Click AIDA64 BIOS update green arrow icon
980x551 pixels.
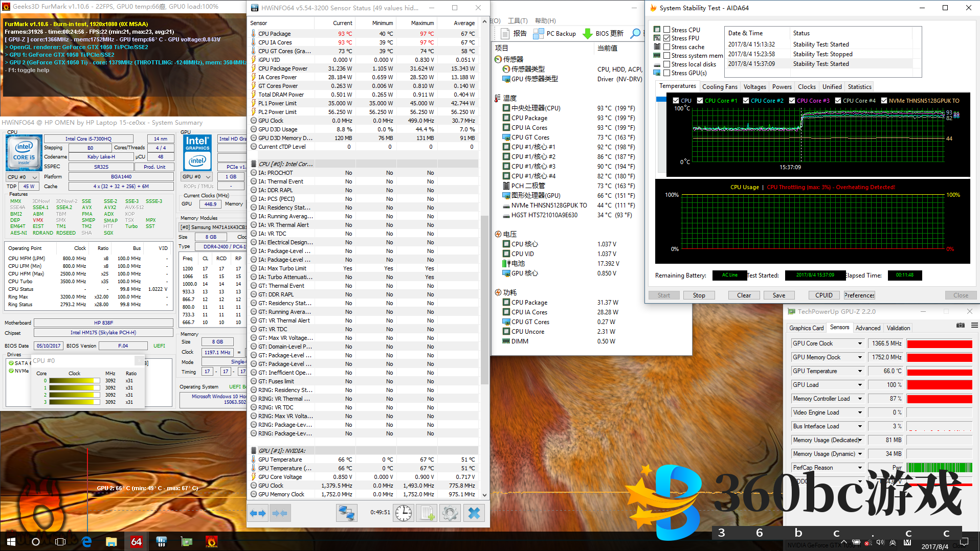pyautogui.click(x=588, y=34)
